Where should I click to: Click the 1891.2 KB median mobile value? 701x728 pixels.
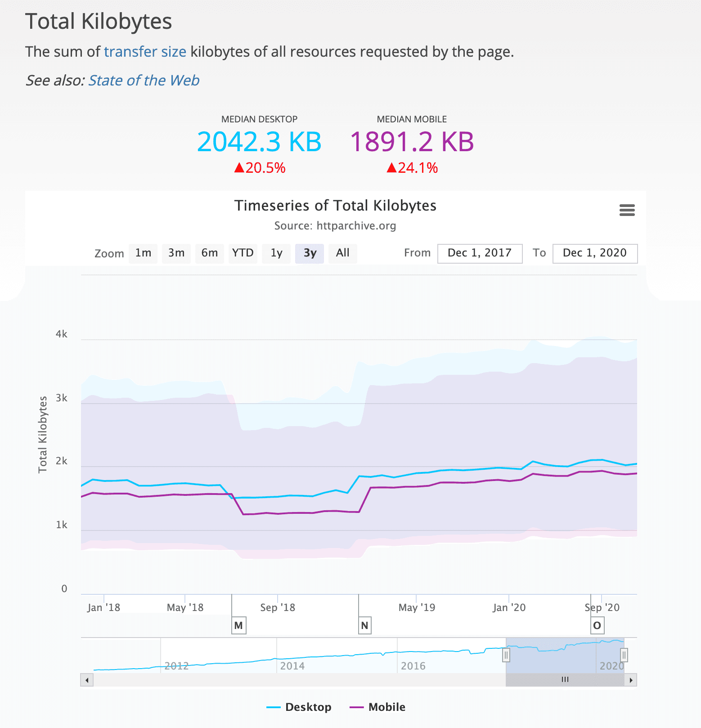click(412, 142)
